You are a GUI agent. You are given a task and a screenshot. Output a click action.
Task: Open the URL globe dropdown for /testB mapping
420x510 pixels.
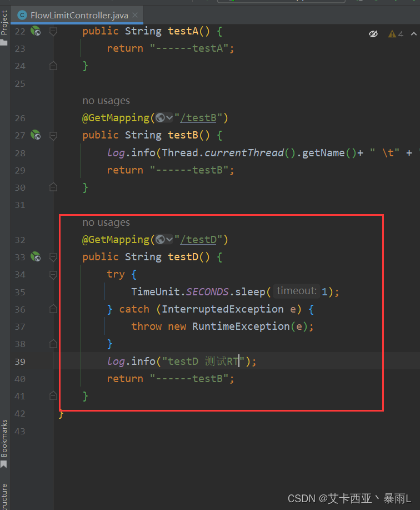164,117
